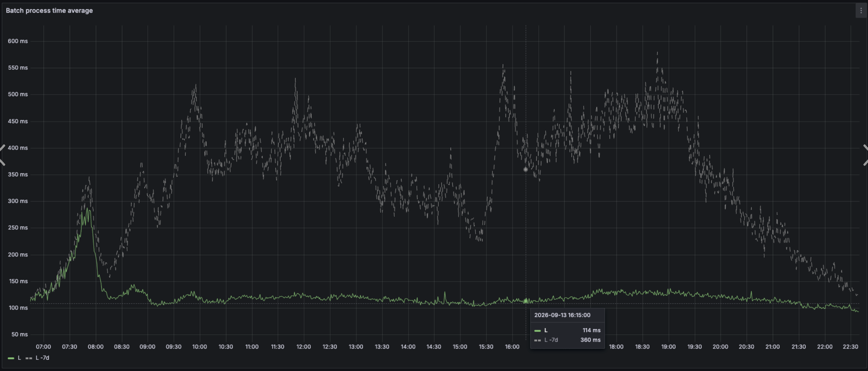Click the 20:30 x-axis label
The width and height of the screenshot is (868, 371).
click(746, 347)
